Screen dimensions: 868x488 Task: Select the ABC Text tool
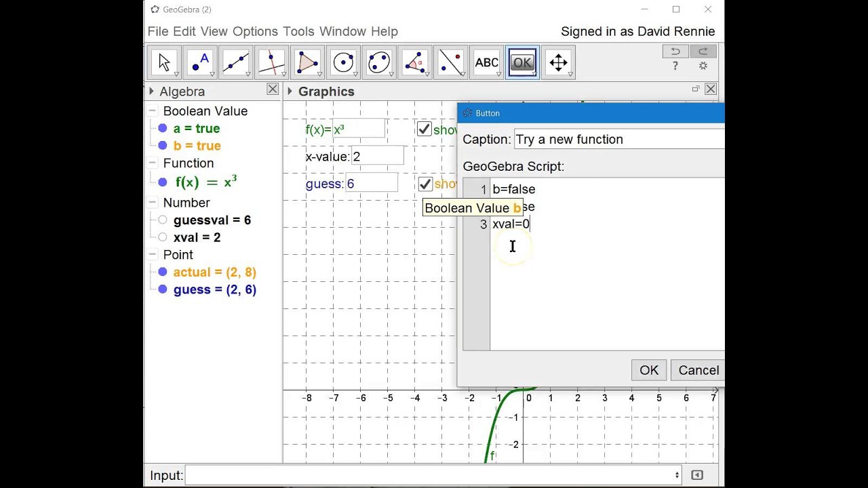(486, 63)
